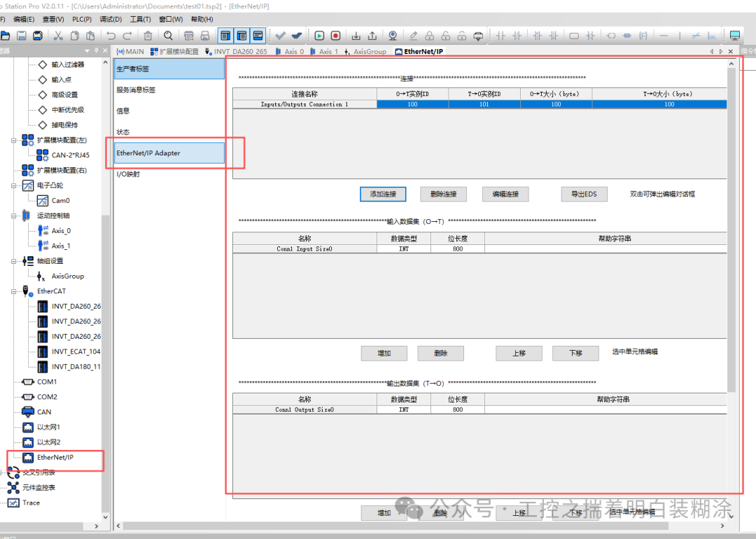The height and width of the screenshot is (539, 756).
Task: Click the Download to PLC icon
Action: point(356,36)
